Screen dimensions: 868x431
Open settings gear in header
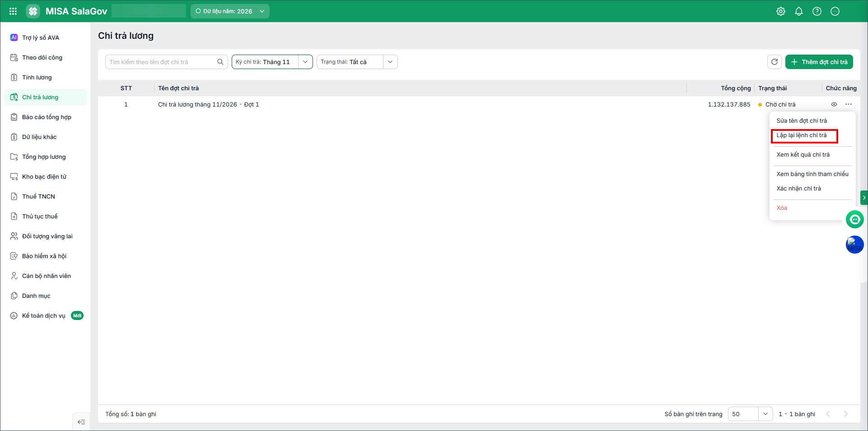pyautogui.click(x=781, y=11)
